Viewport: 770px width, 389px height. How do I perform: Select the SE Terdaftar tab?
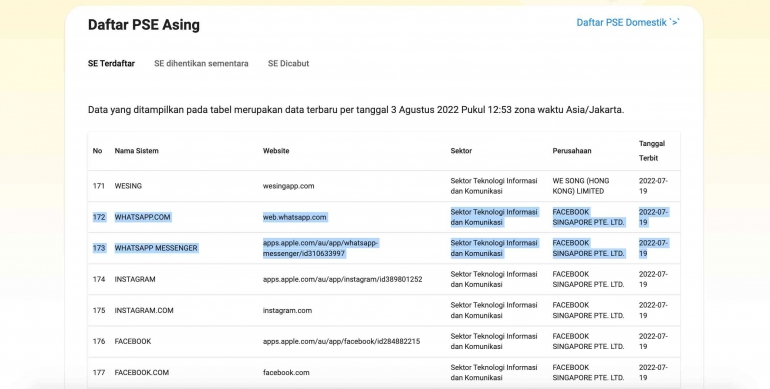pyautogui.click(x=111, y=63)
